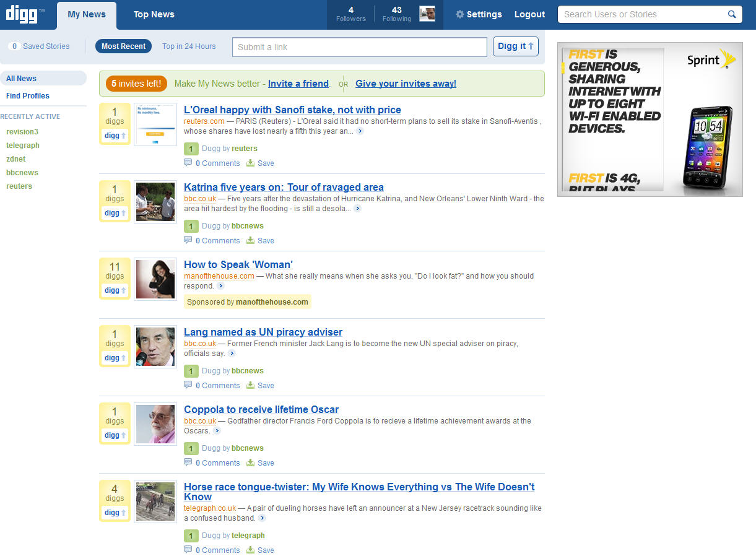The image size is (756, 556).
Task: Select All News in sidebar
Action: pyautogui.click(x=43, y=78)
